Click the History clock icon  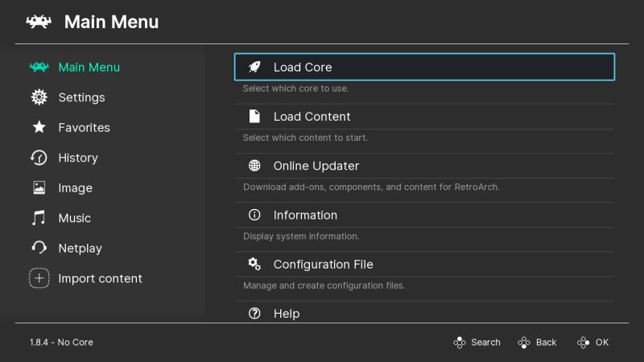point(39,158)
